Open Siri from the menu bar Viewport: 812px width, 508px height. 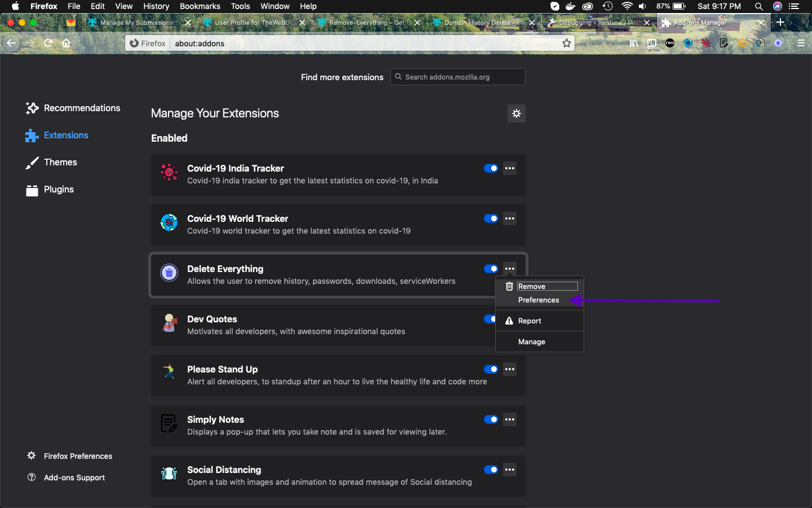point(778,6)
